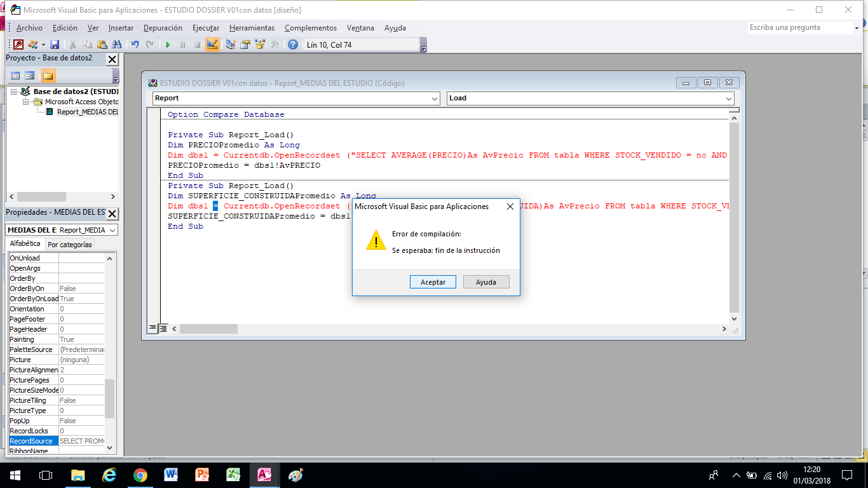
Task: Click the Cut scissors icon
Action: click(73, 44)
